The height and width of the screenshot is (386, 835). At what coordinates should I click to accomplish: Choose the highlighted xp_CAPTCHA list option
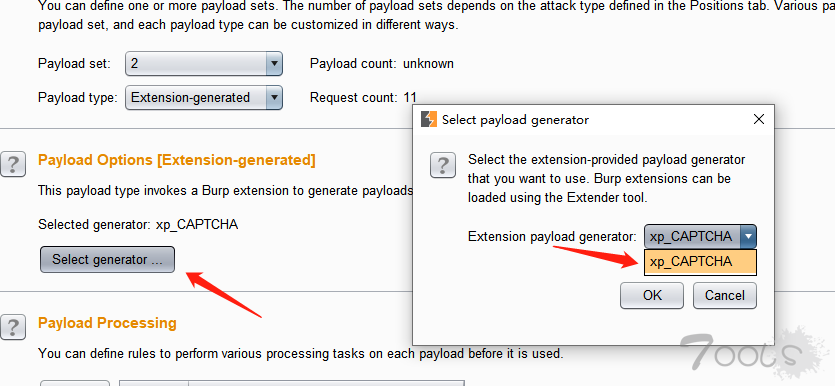click(700, 262)
